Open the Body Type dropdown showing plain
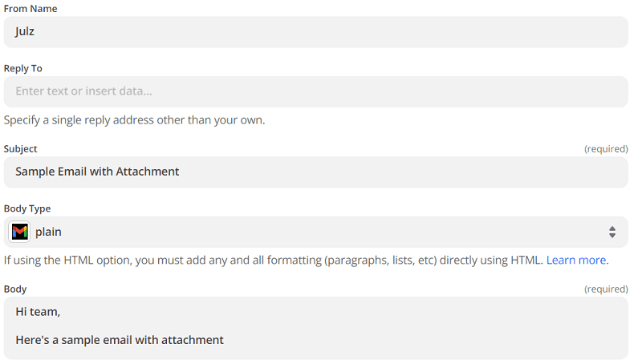Screen dimensions: 642x364 coord(321,232)
